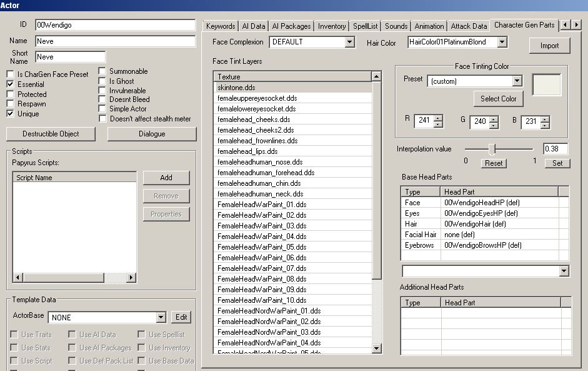Increase the R color value stepper
This screenshot has width=588, height=371.
[439, 118]
